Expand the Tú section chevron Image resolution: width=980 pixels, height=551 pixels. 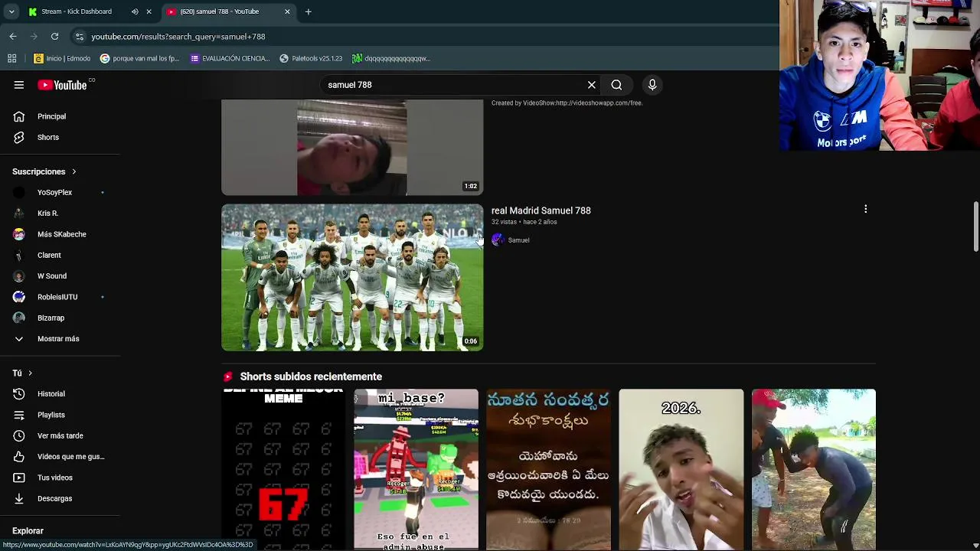point(30,373)
